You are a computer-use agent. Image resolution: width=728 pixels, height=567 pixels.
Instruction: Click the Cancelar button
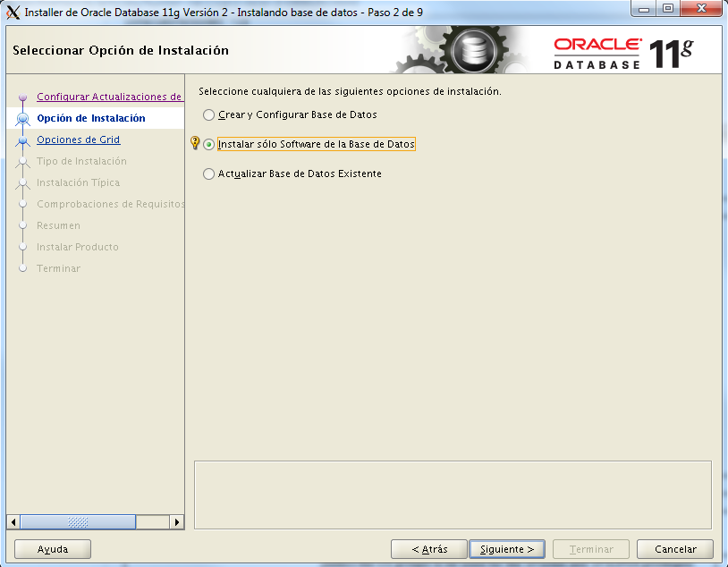(674, 548)
